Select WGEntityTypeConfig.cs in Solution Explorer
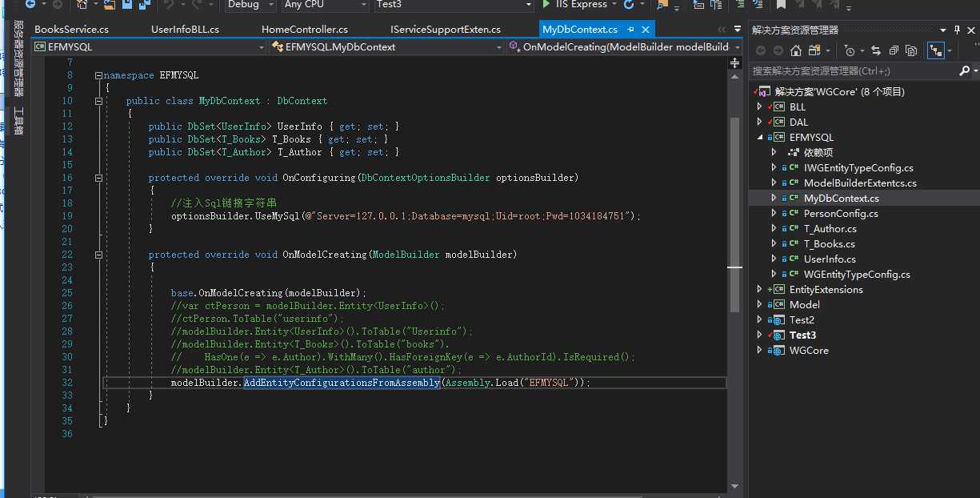 [857, 275]
